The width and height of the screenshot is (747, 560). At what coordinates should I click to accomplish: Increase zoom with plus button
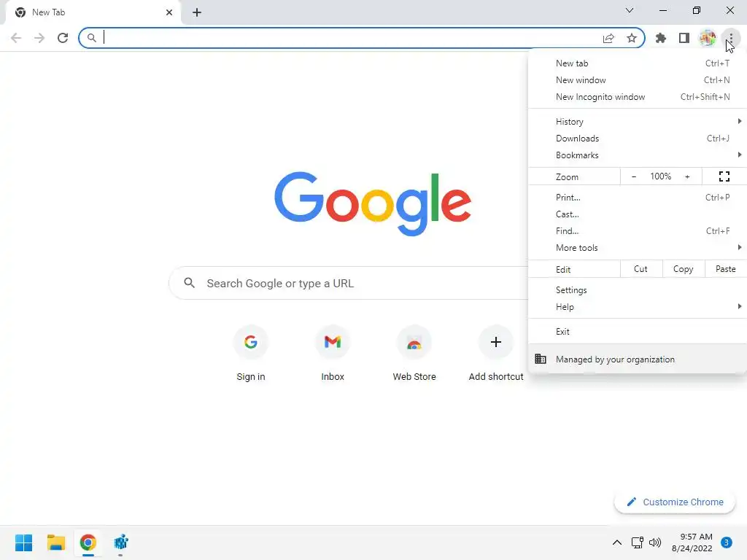click(x=687, y=176)
